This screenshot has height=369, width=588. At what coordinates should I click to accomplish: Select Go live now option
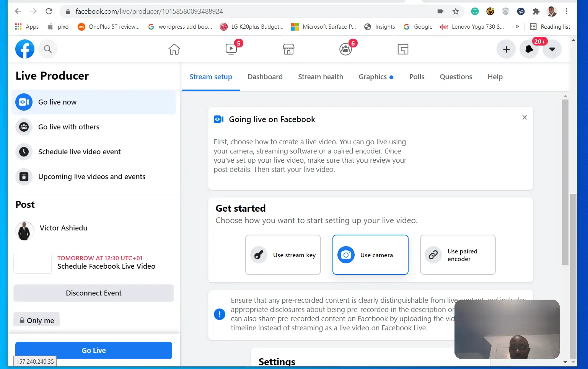(x=94, y=102)
